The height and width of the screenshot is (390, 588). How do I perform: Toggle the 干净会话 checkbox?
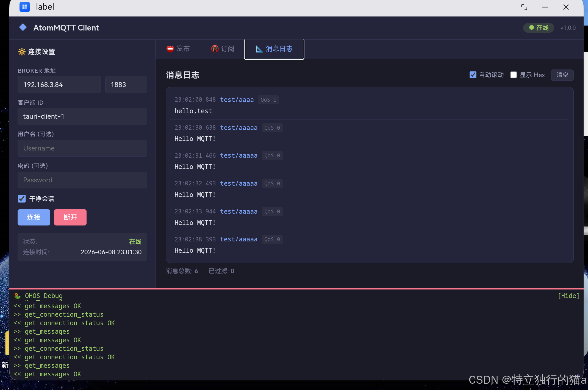pyautogui.click(x=22, y=199)
